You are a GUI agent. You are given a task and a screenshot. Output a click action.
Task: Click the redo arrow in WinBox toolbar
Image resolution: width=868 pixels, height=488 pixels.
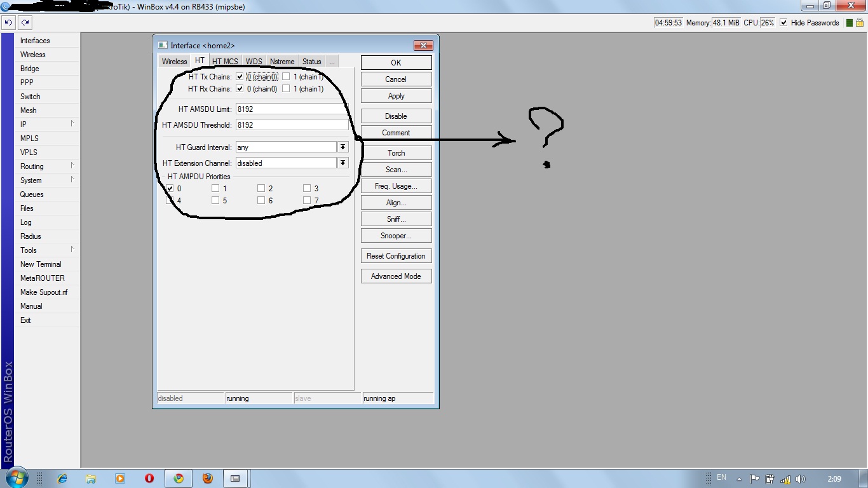point(25,22)
